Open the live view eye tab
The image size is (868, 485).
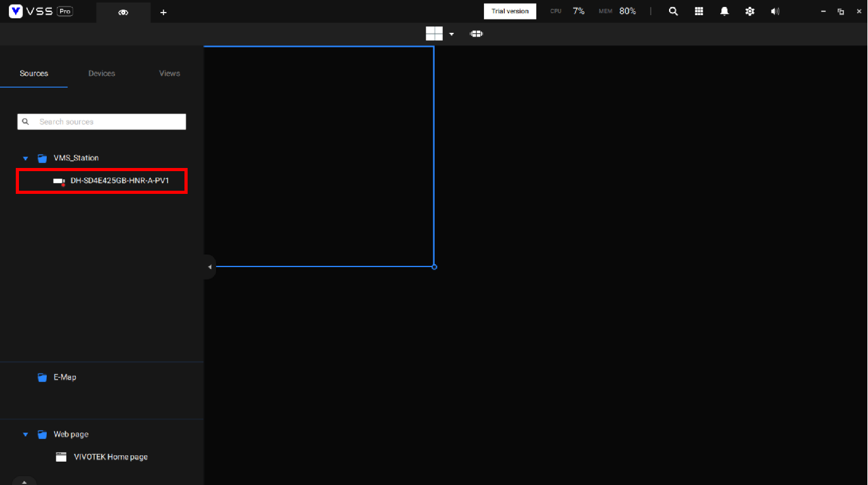click(x=123, y=12)
